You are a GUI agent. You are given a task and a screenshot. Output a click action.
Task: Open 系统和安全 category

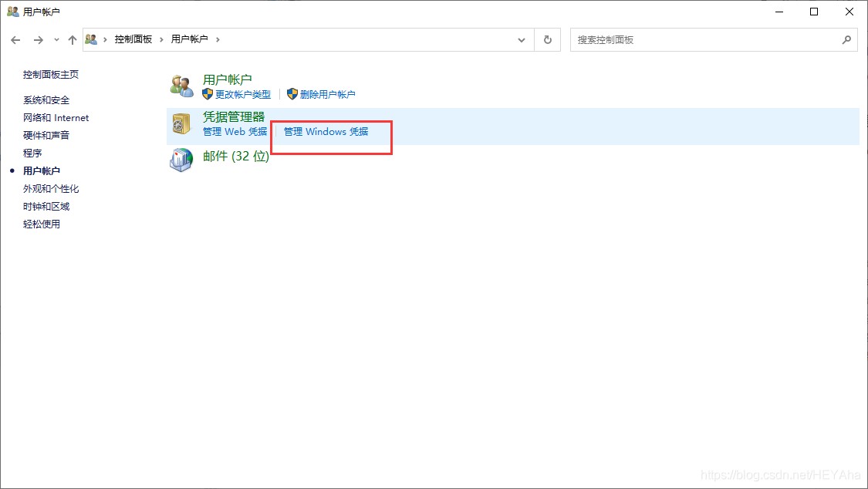(46, 100)
